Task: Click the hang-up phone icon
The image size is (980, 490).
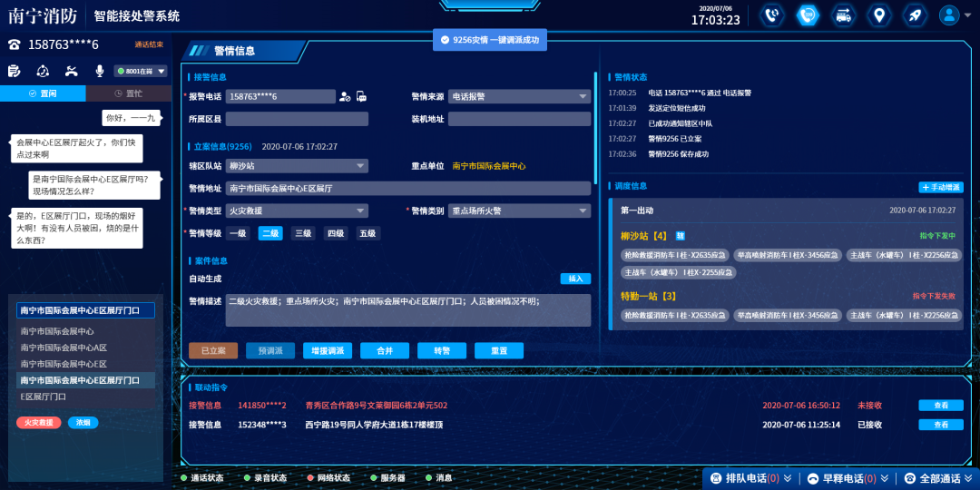Action: [x=72, y=71]
